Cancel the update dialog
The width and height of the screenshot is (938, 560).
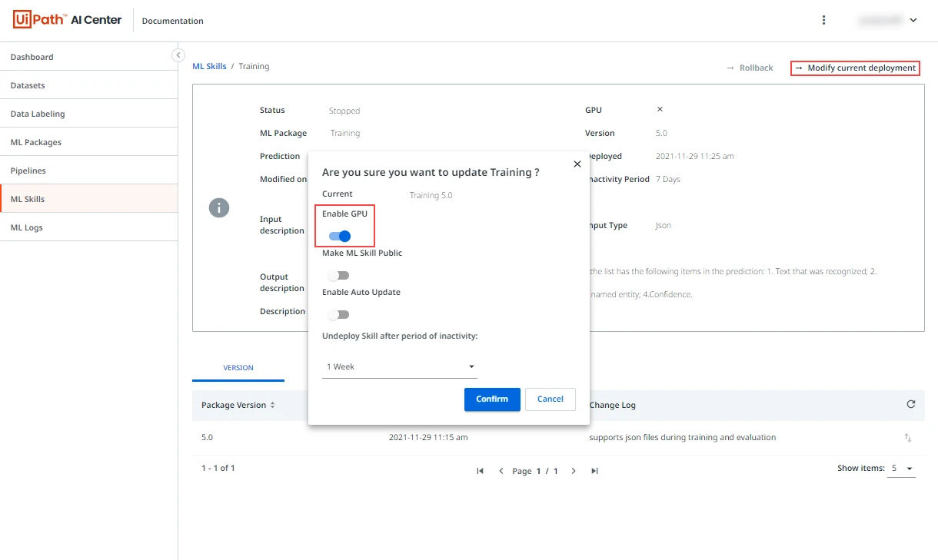click(550, 399)
